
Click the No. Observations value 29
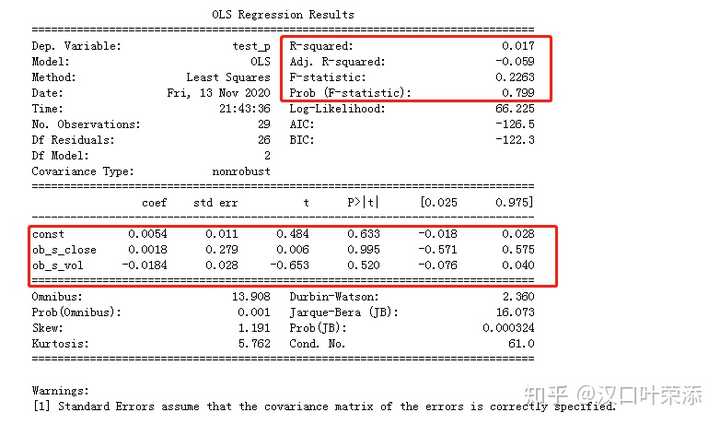[x=264, y=124]
